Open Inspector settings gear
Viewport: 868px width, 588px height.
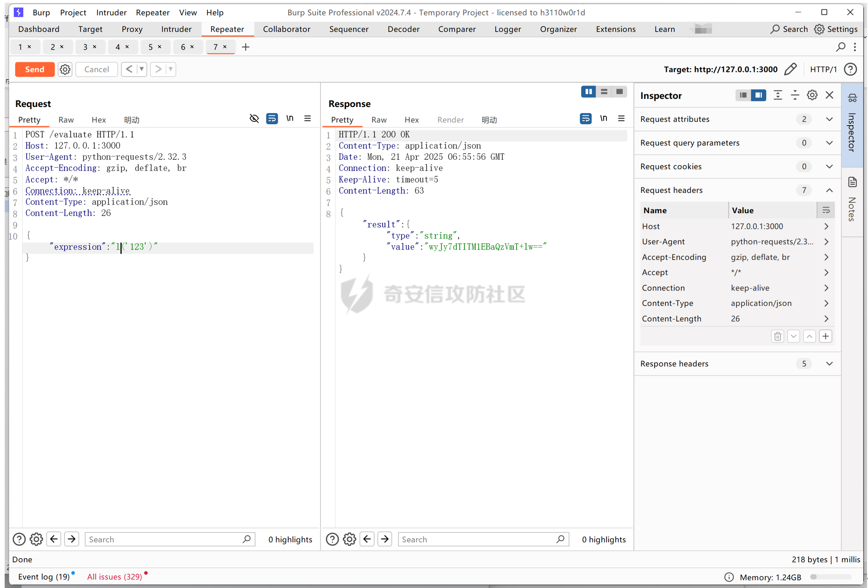point(812,95)
